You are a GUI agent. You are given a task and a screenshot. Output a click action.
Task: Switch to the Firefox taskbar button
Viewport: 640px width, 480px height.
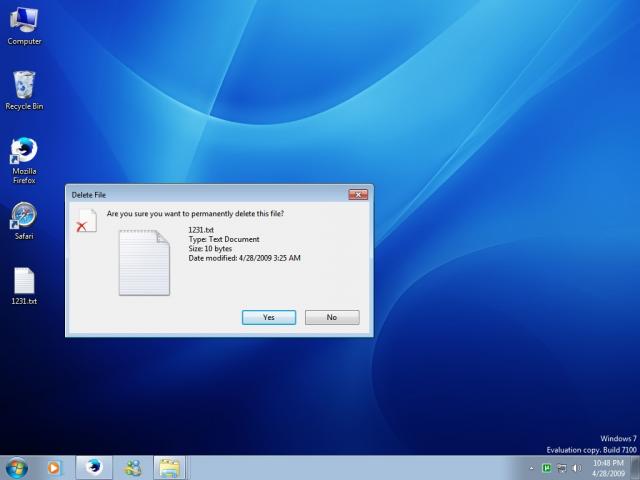click(93, 467)
